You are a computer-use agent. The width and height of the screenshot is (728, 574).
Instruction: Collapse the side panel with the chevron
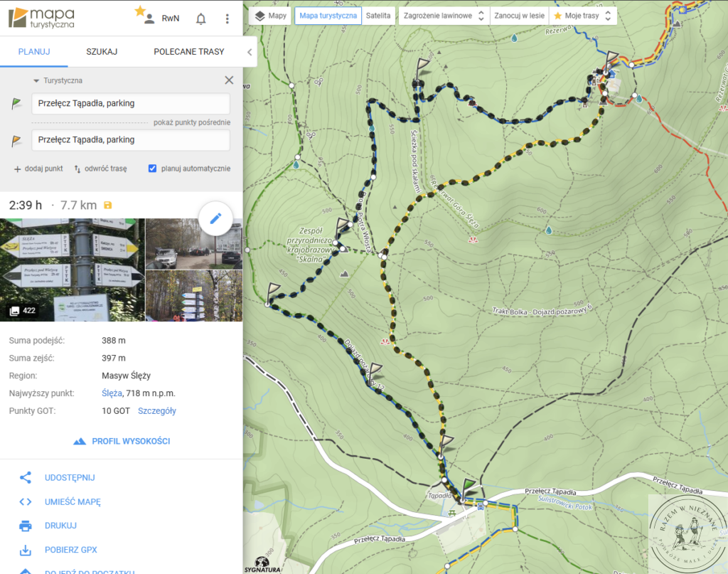(x=250, y=52)
